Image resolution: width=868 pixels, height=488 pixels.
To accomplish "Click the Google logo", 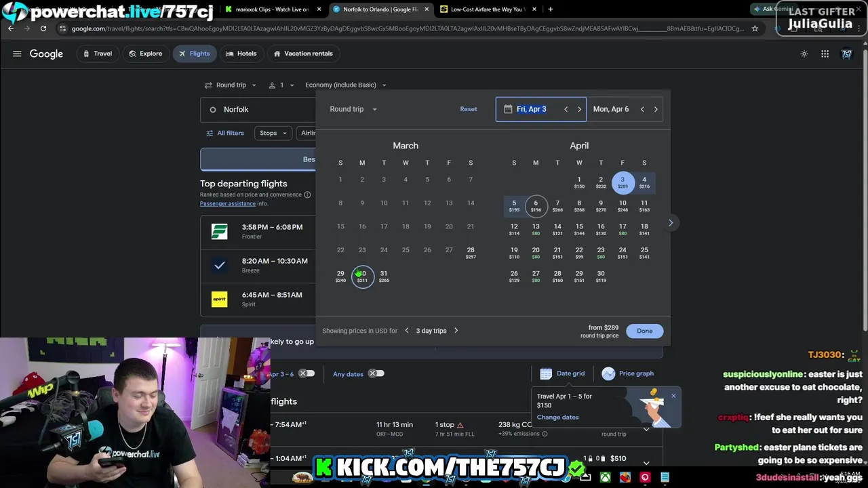I will pyautogui.click(x=46, y=54).
